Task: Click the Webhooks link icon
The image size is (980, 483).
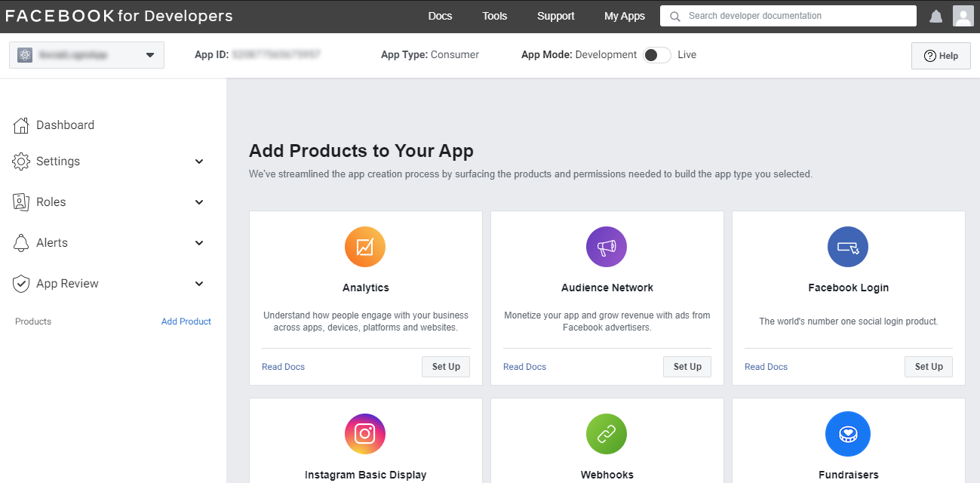Action: 607,434
